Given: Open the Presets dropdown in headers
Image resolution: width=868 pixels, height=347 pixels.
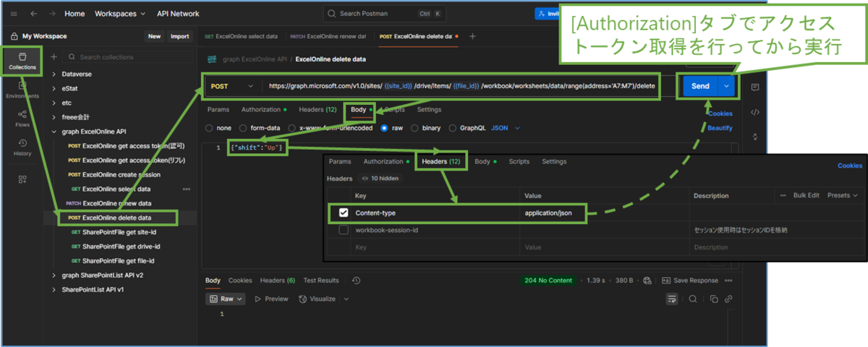Looking at the screenshot, I should [843, 195].
